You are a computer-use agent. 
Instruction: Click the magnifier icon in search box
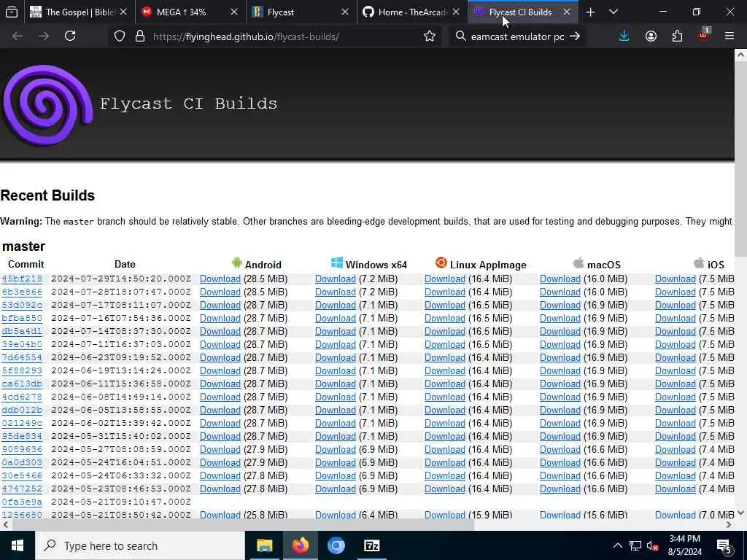tap(460, 36)
